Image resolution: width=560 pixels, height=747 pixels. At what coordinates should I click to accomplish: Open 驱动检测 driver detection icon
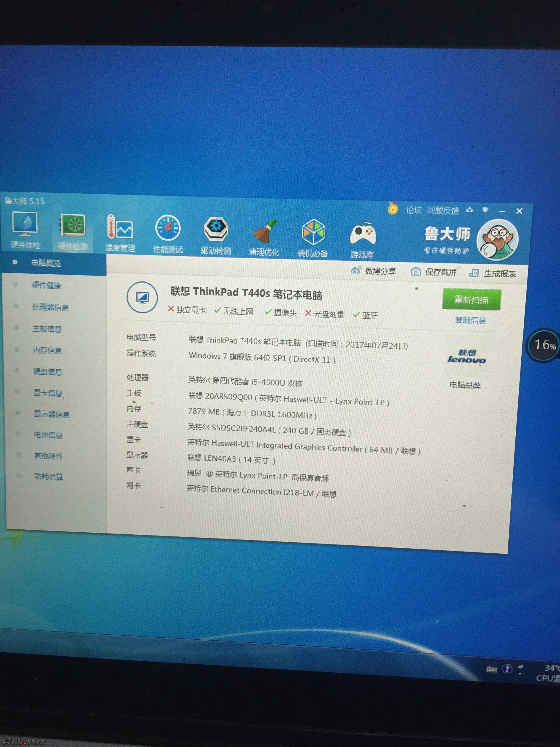pos(216,236)
